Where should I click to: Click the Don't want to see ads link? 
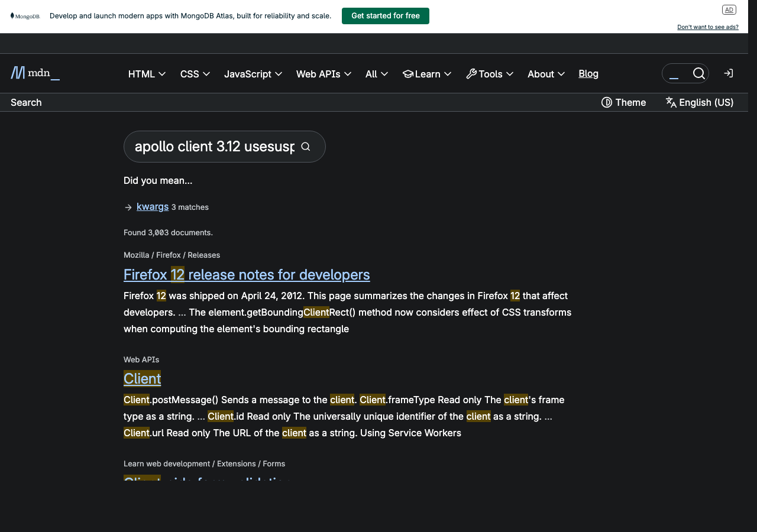(x=707, y=27)
